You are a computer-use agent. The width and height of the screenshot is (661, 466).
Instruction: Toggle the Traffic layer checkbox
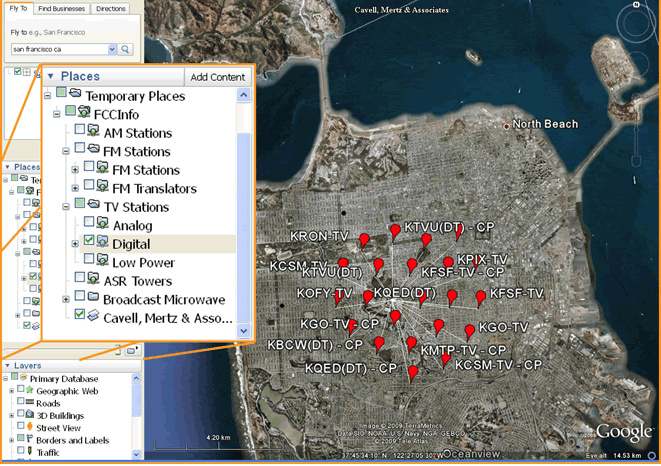tap(20, 450)
